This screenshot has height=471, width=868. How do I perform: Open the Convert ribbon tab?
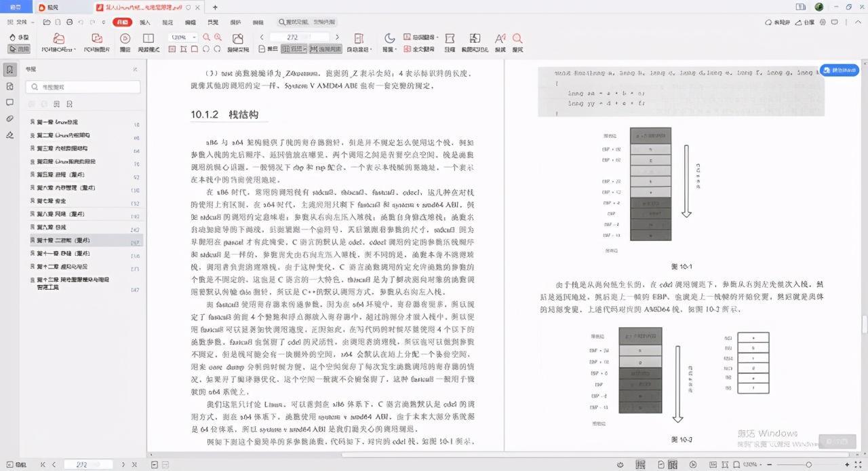coord(258,22)
